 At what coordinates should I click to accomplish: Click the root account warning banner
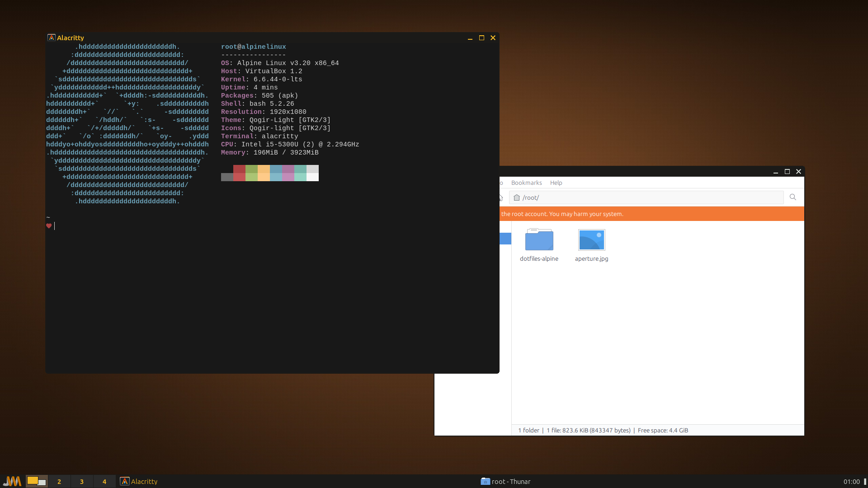pos(651,214)
